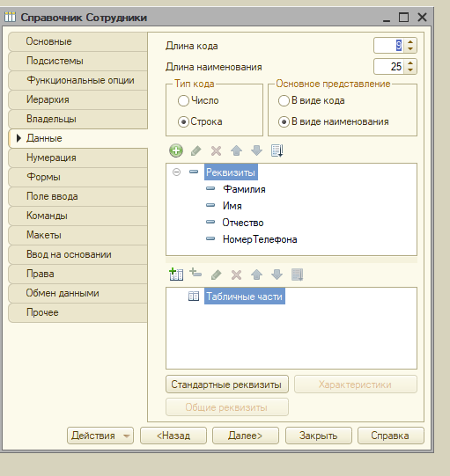
Task: Click move up arrow above Реквизиты list
Action: (236, 150)
